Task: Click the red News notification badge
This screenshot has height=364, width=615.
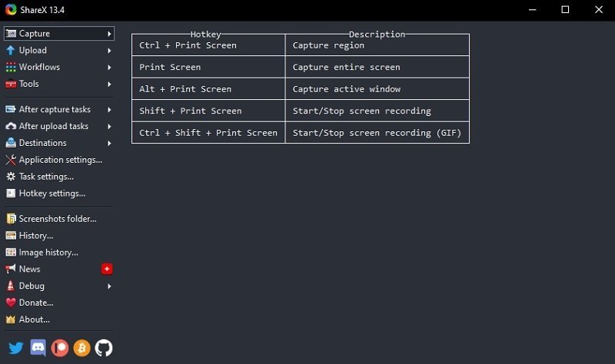Action: 107,269
